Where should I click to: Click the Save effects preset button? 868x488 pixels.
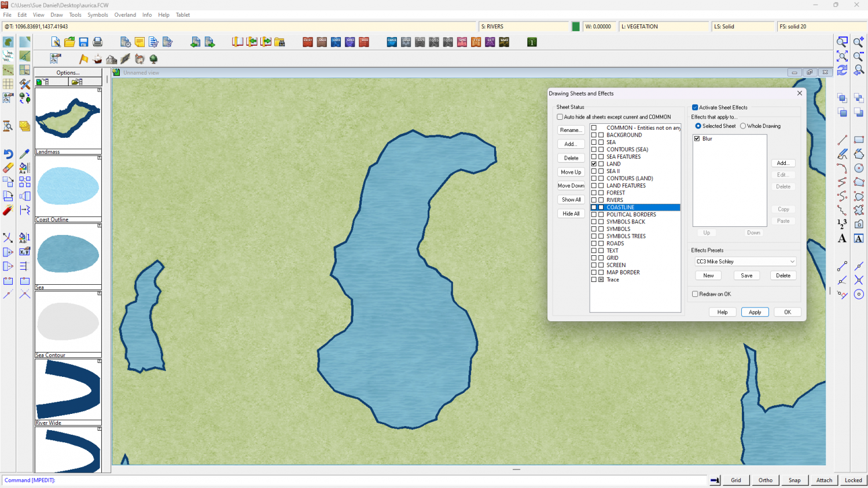pos(746,276)
